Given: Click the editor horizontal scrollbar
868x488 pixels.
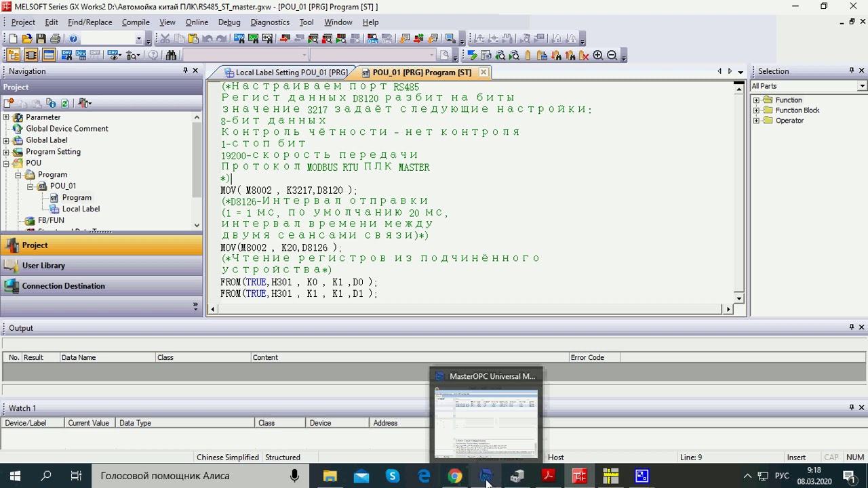Looking at the screenshot, I should [470, 309].
